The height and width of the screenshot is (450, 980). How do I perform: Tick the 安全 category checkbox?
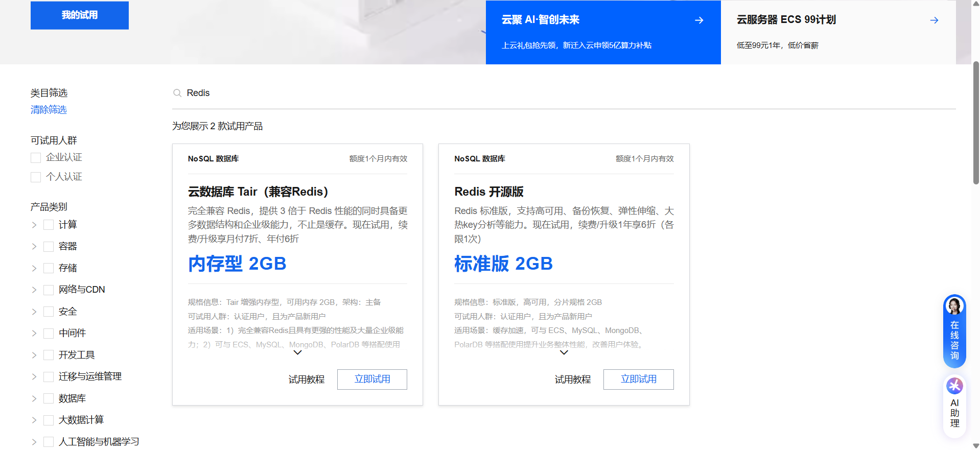[49, 312]
